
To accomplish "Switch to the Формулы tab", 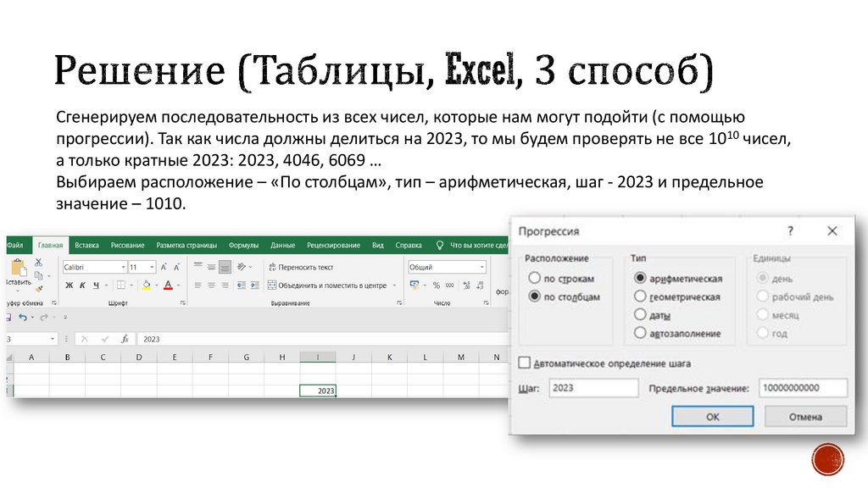I will tap(243, 245).
